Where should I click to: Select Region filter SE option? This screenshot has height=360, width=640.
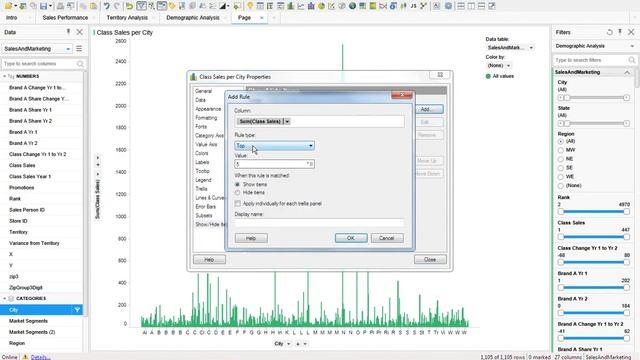[561, 168]
